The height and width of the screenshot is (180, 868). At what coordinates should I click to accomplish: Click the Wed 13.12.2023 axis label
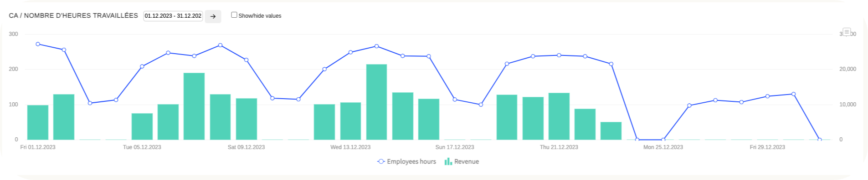[x=350, y=147]
